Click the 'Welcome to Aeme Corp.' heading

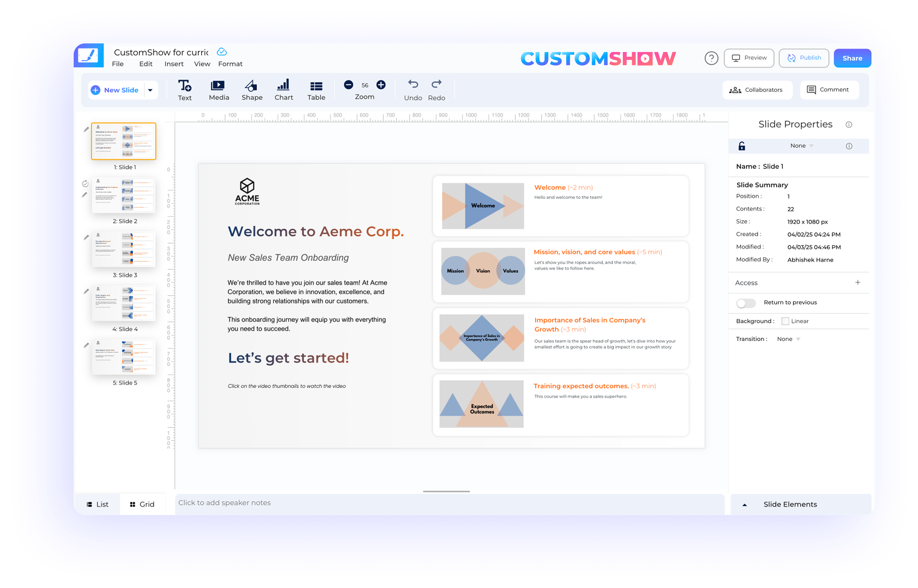click(316, 231)
